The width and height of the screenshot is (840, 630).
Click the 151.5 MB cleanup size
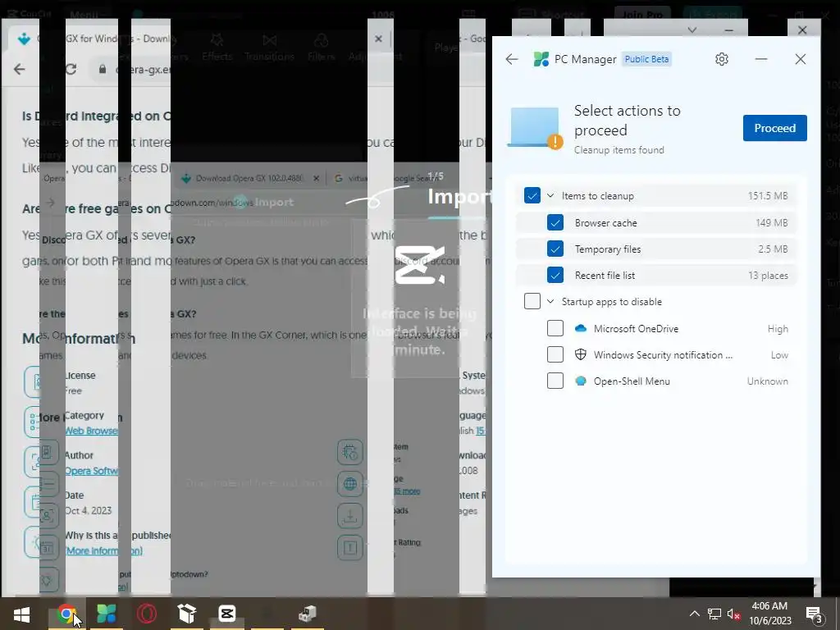pos(768,195)
